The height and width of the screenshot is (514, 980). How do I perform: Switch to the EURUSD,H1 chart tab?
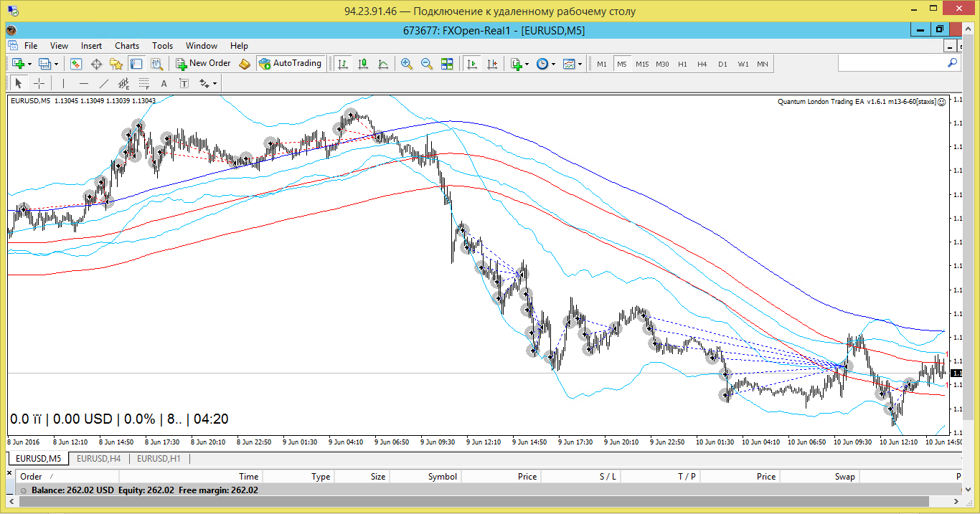coord(159,458)
